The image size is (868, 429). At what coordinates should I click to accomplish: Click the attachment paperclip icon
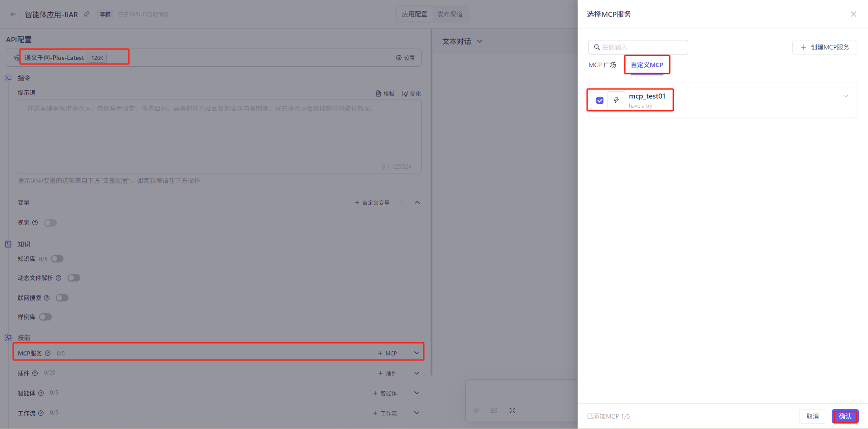[x=476, y=410]
